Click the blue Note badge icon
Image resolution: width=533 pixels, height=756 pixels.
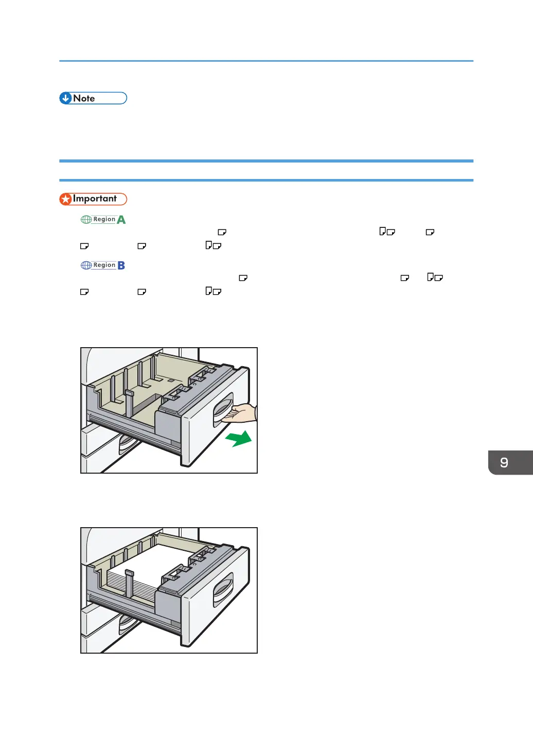click(93, 98)
